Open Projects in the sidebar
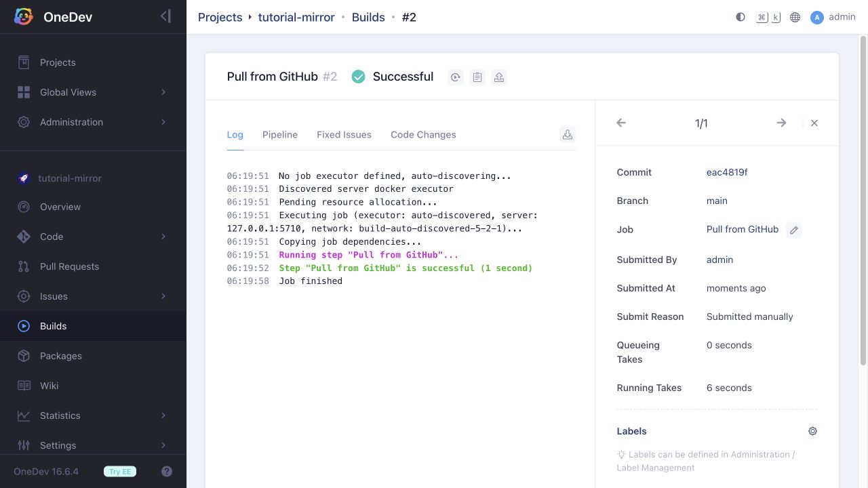Screen dimensions: 868x488 (93, 62)
